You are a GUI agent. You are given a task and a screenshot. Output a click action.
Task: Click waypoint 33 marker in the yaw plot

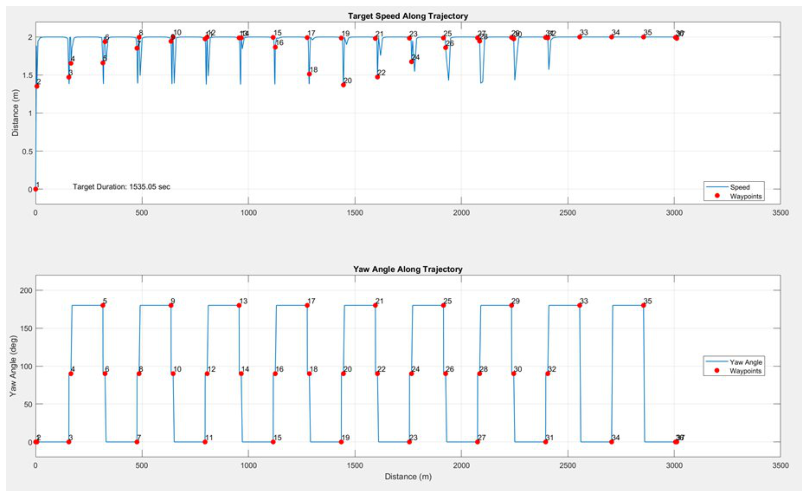pyautogui.click(x=580, y=305)
